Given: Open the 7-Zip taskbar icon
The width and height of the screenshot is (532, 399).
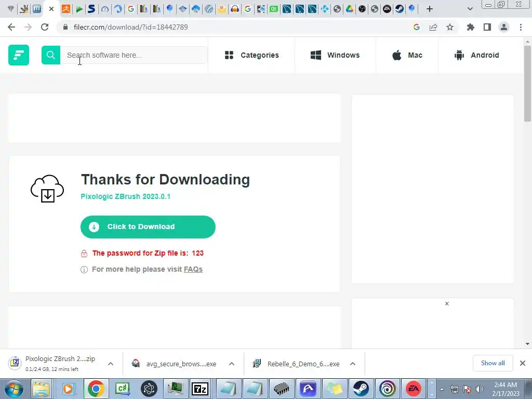Looking at the screenshot, I should click(200, 389).
